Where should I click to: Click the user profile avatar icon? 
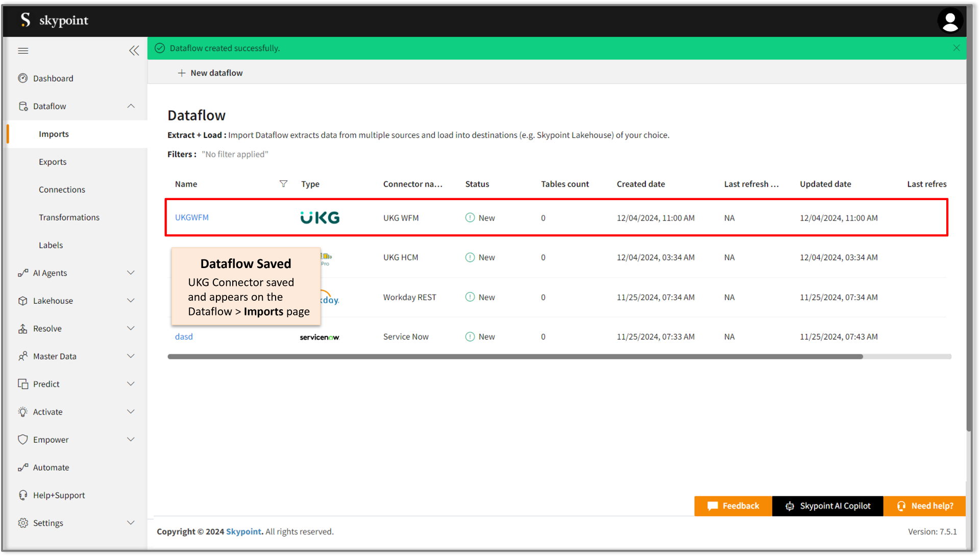point(950,21)
